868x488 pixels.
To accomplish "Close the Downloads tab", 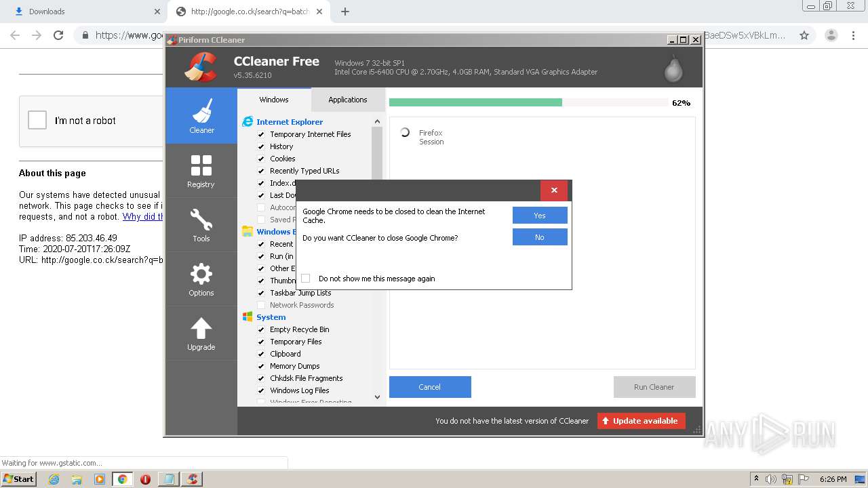I will (157, 12).
